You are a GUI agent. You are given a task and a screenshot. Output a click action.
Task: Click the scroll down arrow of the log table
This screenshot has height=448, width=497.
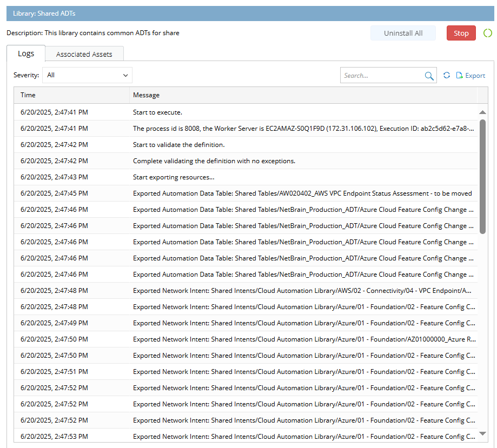483,433
